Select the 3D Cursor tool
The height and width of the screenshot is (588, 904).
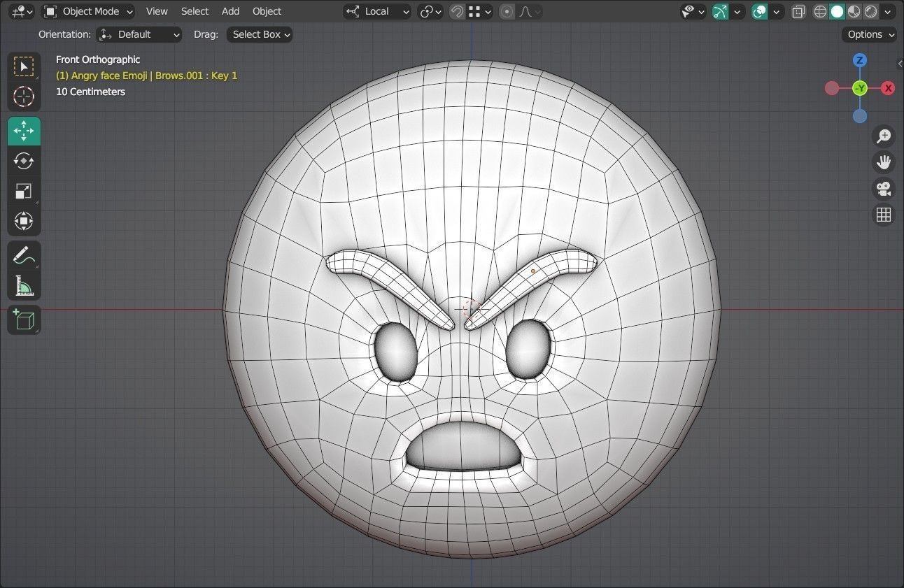pos(24,97)
